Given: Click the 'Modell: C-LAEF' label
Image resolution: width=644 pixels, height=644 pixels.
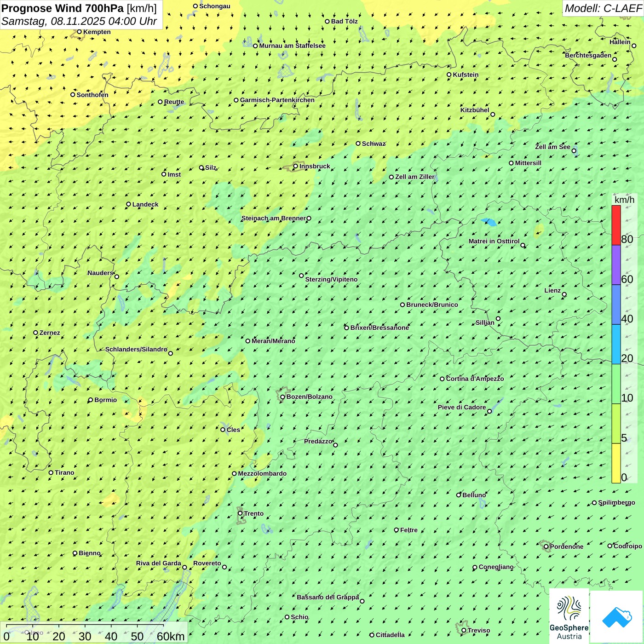Looking at the screenshot, I should click(x=603, y=8).
